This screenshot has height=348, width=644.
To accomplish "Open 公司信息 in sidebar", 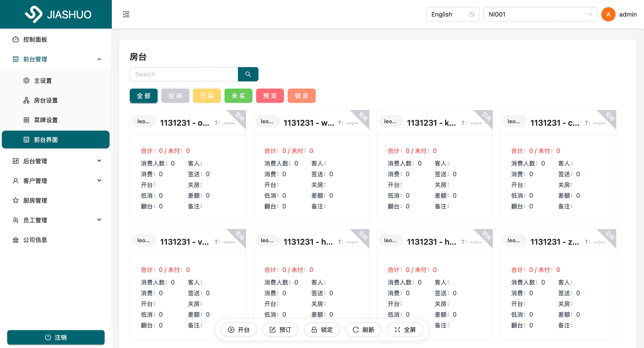I will tap(35, 240).
